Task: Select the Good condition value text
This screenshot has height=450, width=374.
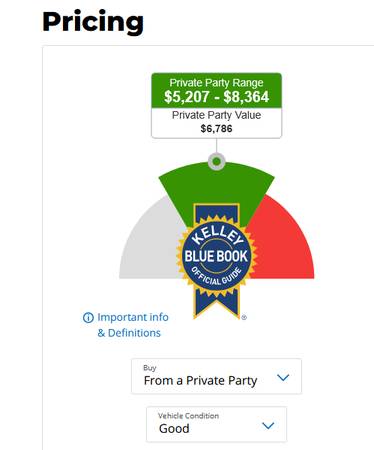Action: point(174,428)
